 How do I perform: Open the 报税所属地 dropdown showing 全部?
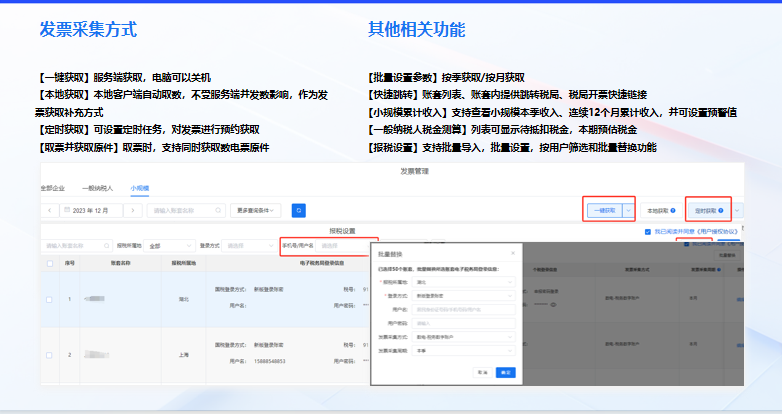coord(170,244)
